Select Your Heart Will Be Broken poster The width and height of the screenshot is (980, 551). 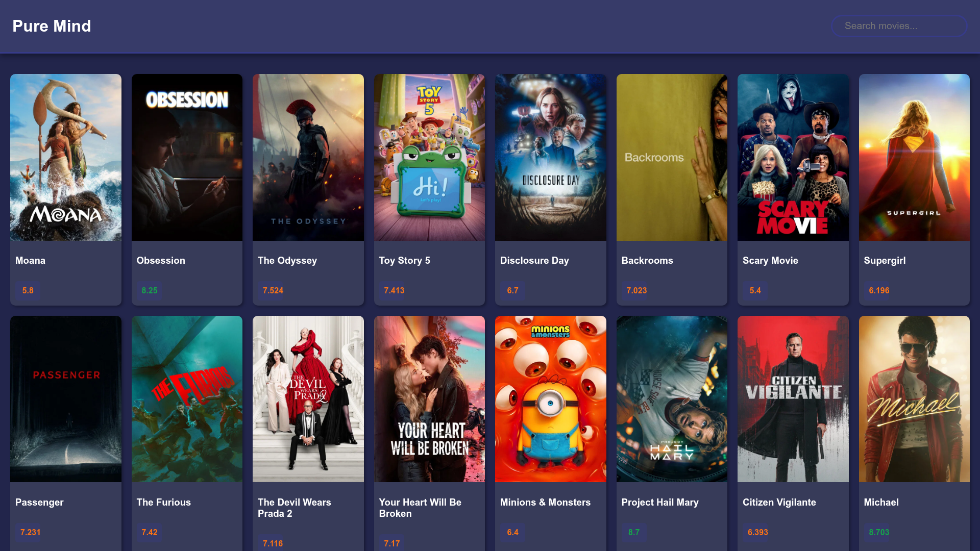pos(429,399)
